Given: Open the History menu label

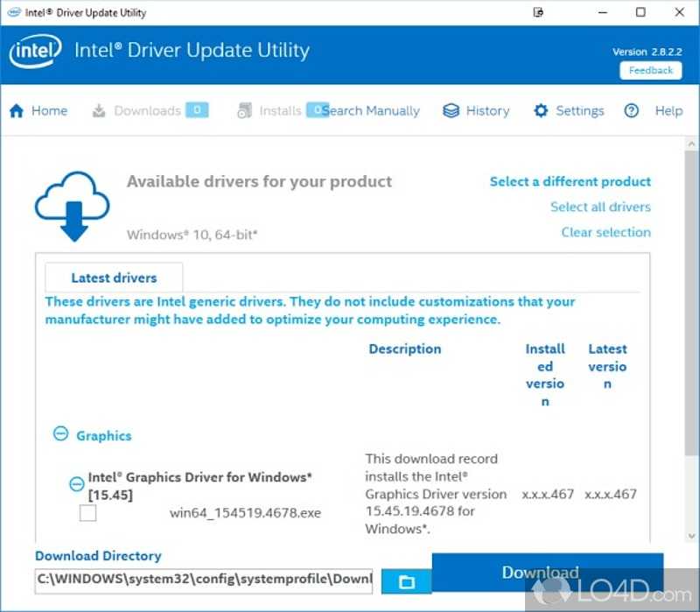Looking at the screenshot, I should (x=487, y=111).
